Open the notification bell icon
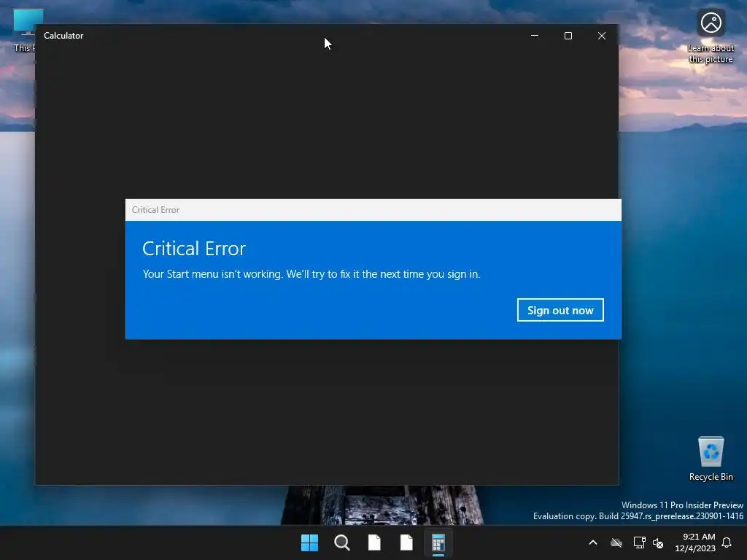The width and height of the screenshot is (747, 560). 727,542
